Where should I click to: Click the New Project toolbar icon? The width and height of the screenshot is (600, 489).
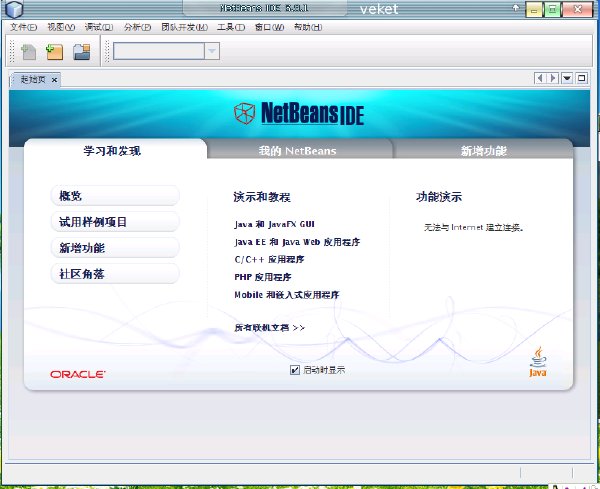click(54, 52)
